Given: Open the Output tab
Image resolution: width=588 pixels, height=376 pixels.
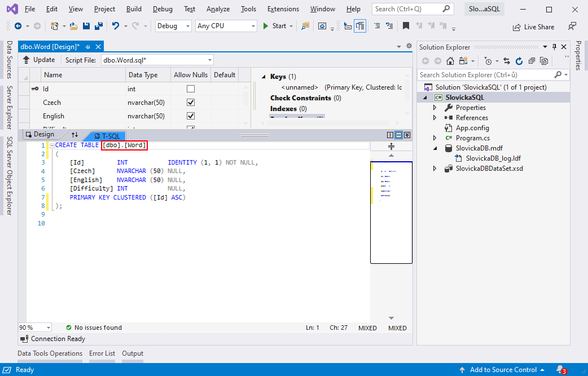Looking at the screenshot, I should coord(133,353).
